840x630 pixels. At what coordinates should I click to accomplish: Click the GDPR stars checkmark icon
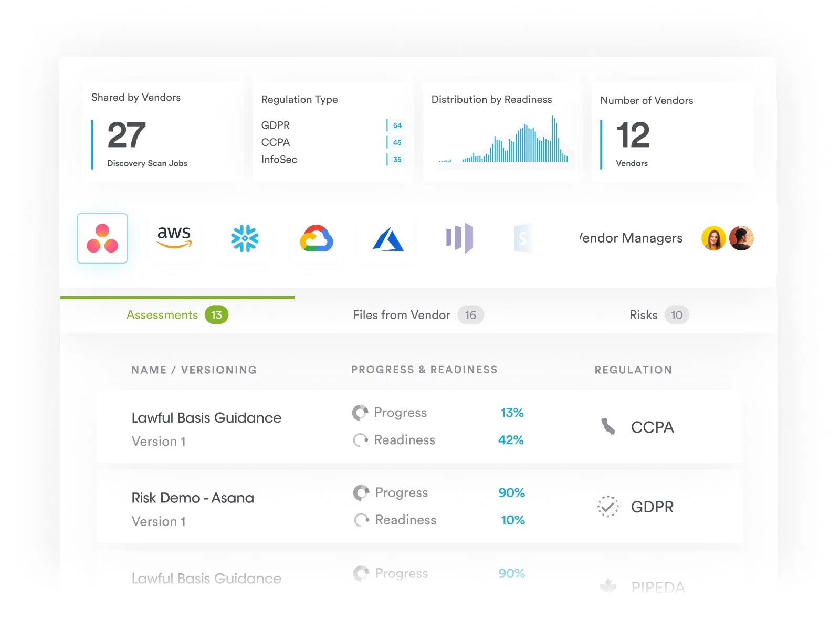[608, 507]
